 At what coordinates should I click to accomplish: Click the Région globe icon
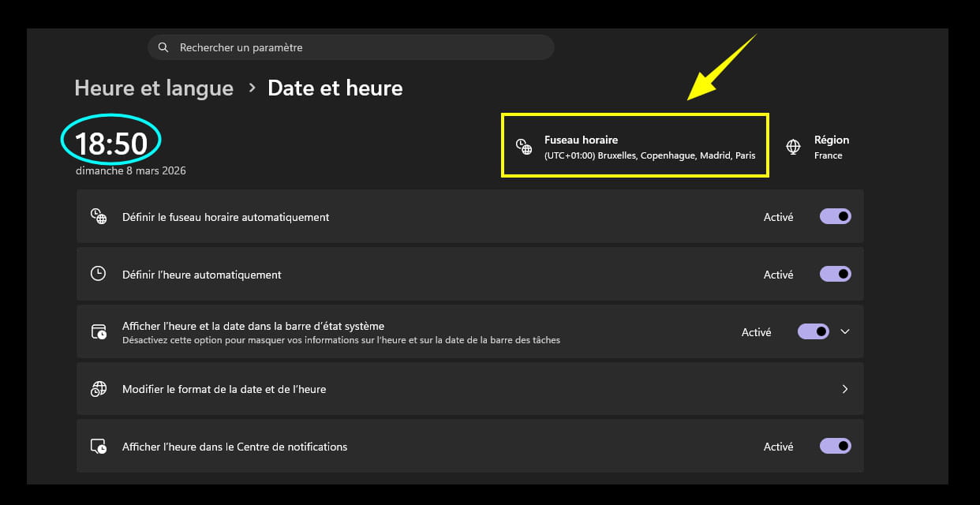pos(794,147)
